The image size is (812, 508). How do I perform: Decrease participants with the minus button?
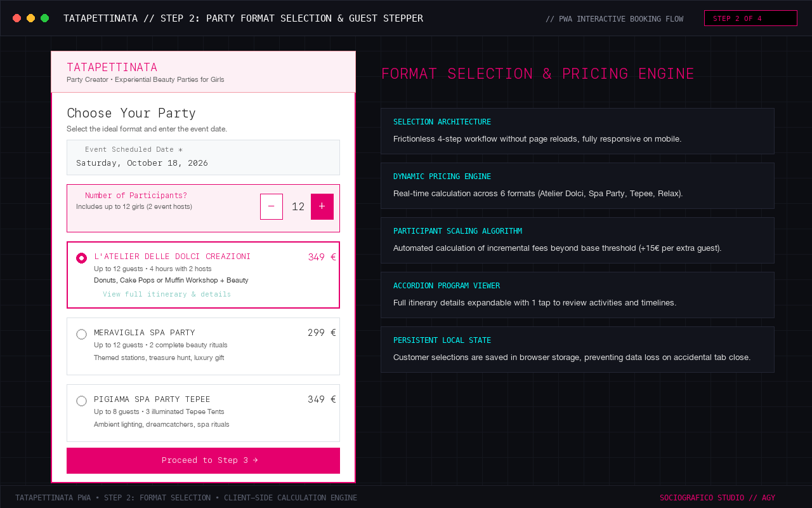point(272,206)
